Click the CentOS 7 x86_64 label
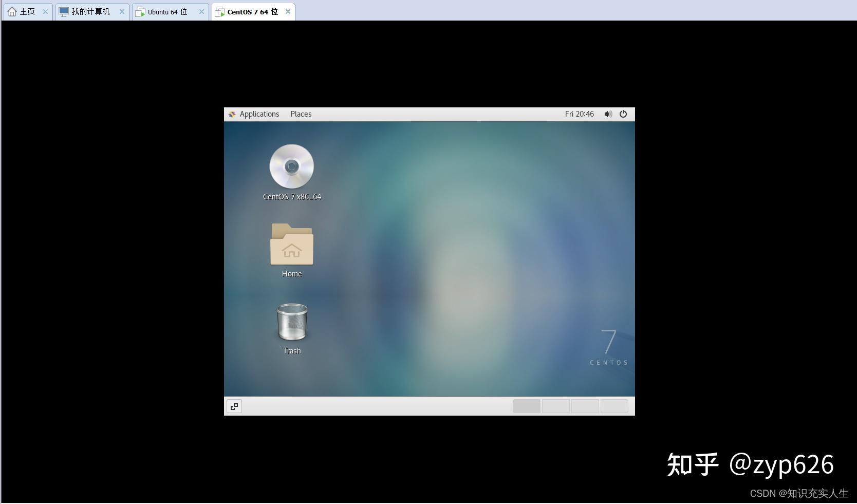857x504 pixels. coord(292,197)
